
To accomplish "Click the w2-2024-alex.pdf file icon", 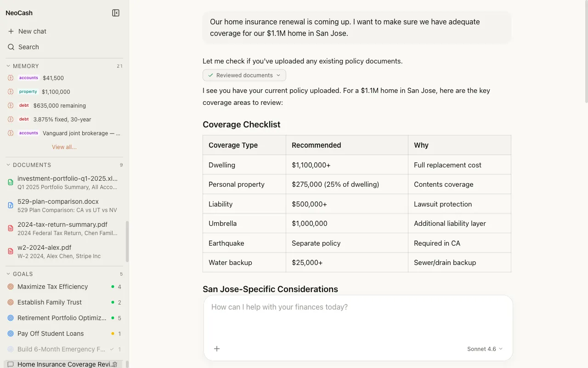I will pyautogui.click(x=11, y=251).
